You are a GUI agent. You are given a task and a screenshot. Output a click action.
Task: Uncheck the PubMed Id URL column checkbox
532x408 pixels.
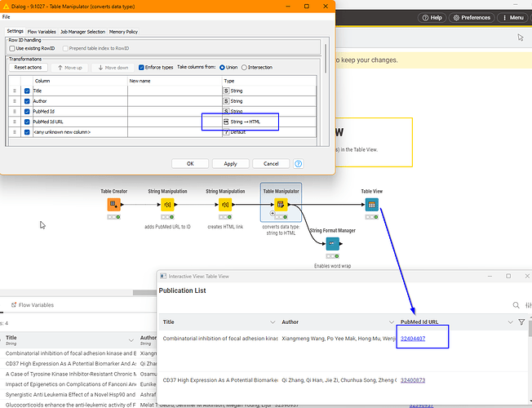(27, 122)
